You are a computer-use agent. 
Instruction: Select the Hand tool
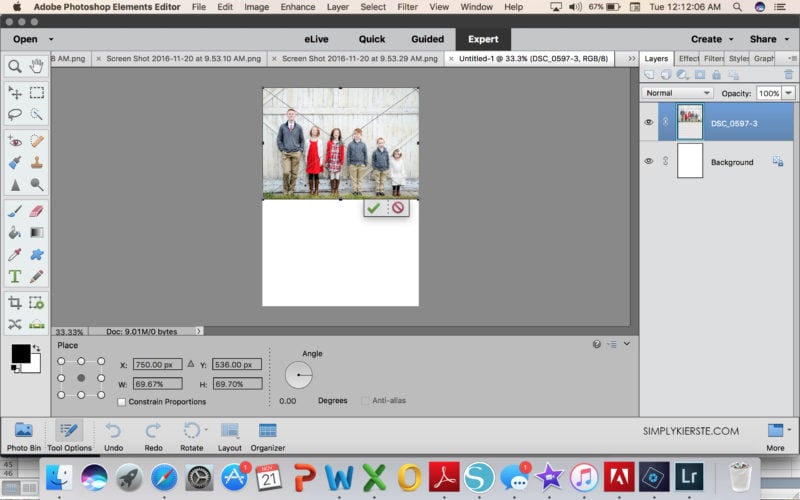37,67
